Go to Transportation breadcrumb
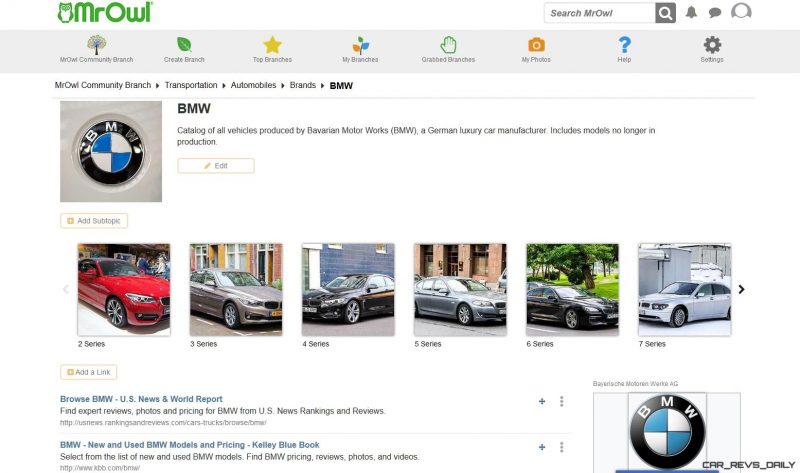The width and height of the screenshot is (800, 473). (x=191, y=85)
